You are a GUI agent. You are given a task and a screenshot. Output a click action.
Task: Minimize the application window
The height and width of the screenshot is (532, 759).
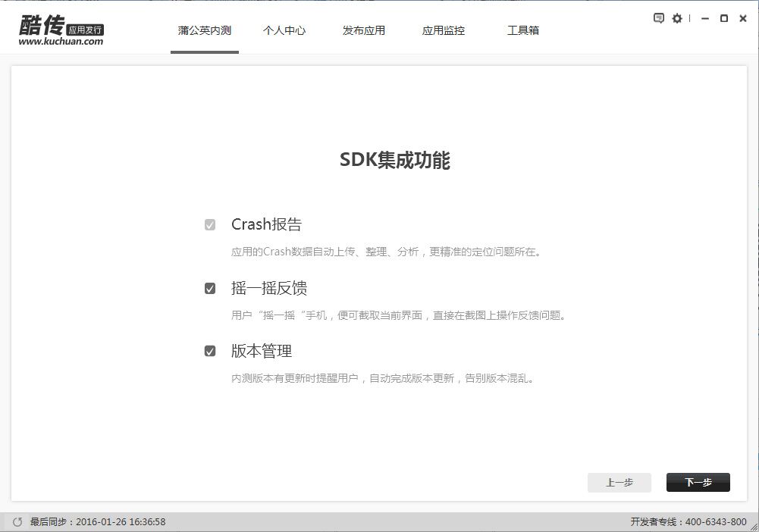(705, 18)
